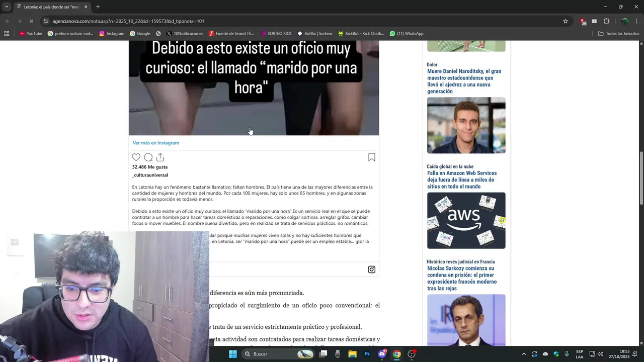Open comments via the speech bubble icon

(148, 157)
